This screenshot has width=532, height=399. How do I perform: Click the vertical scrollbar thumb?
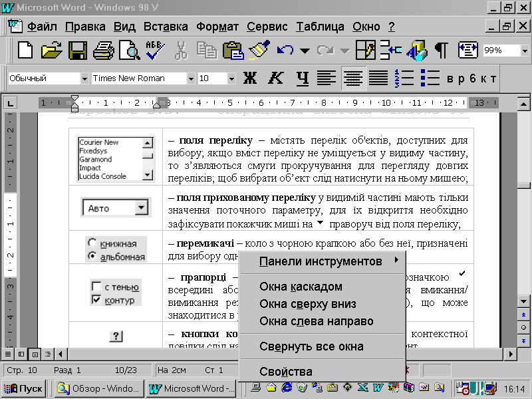(523, 186)
